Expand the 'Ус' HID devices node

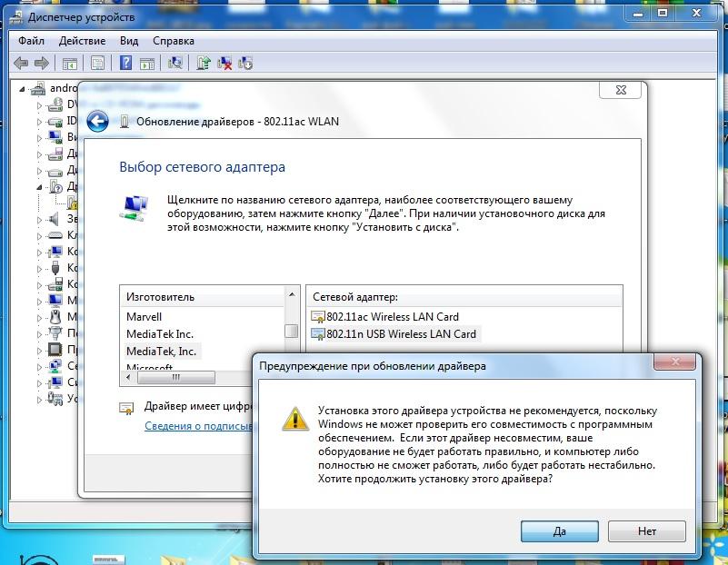click(39, 399)
